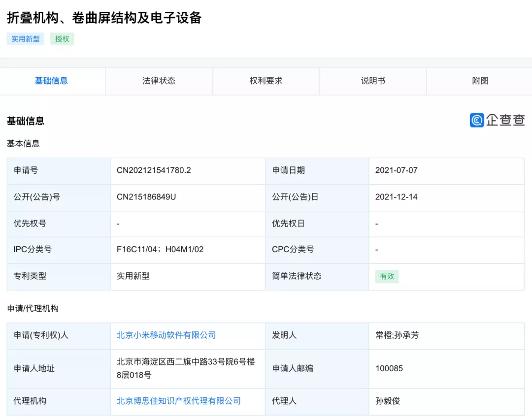Click the 基本信息 subsection heading
Screen dimensions: 532x420
pos(23,143)
